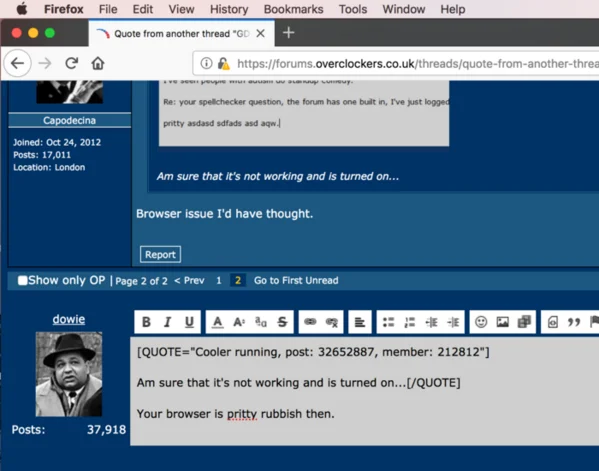Open the text color picker
The image size is (599, 471).
pyautogui.click(x=217, y=322)
